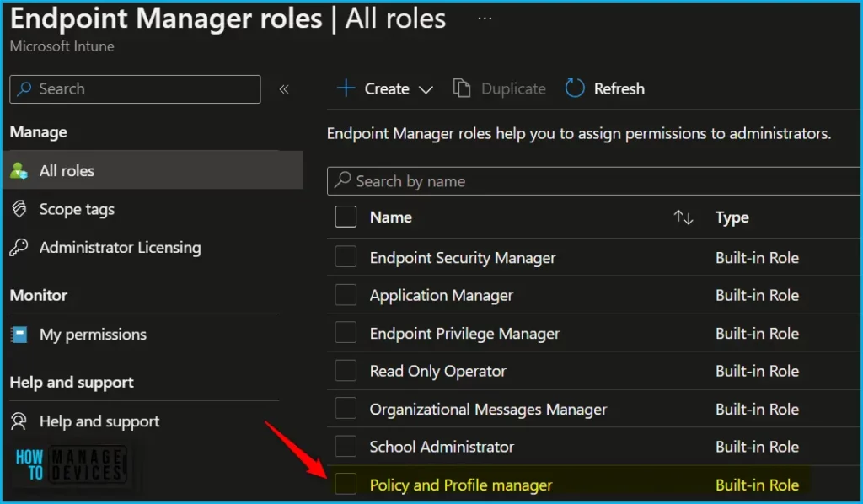Check the Policy and Profile manager checkbox

click(x=346, y=484)
